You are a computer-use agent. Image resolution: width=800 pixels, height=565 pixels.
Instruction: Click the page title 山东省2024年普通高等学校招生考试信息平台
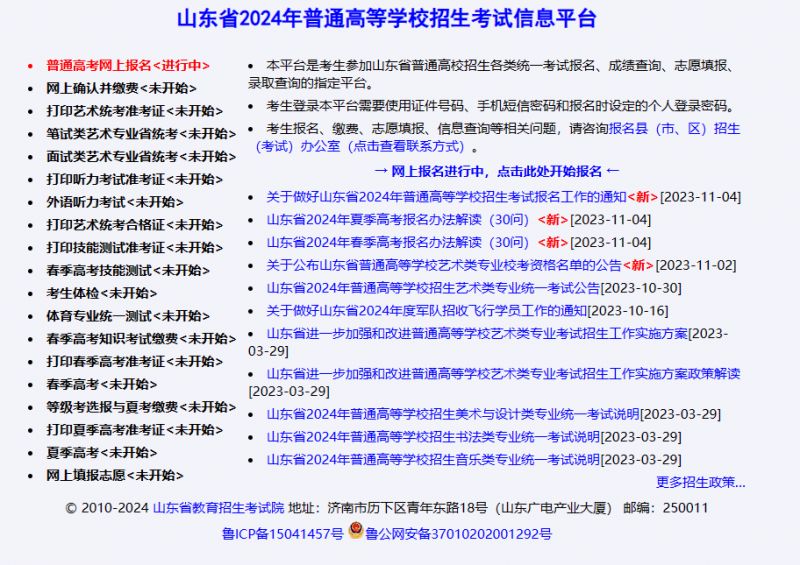click(x=387, y=18)
